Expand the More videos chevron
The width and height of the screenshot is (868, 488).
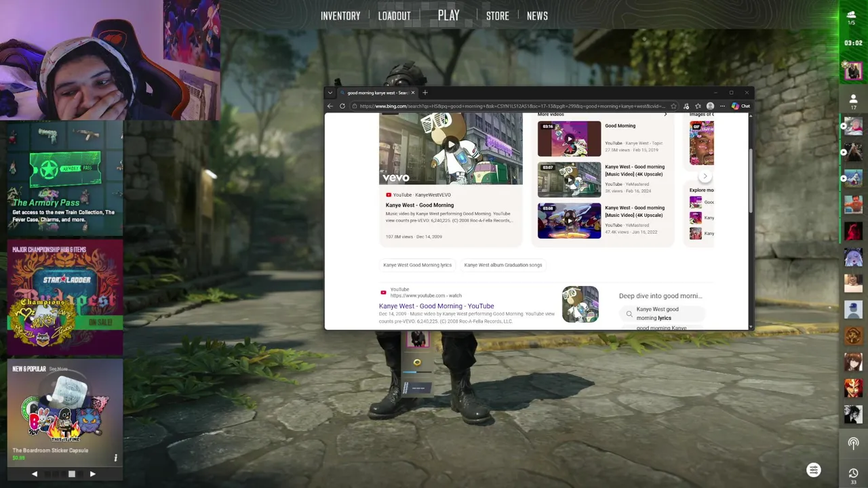665,115
